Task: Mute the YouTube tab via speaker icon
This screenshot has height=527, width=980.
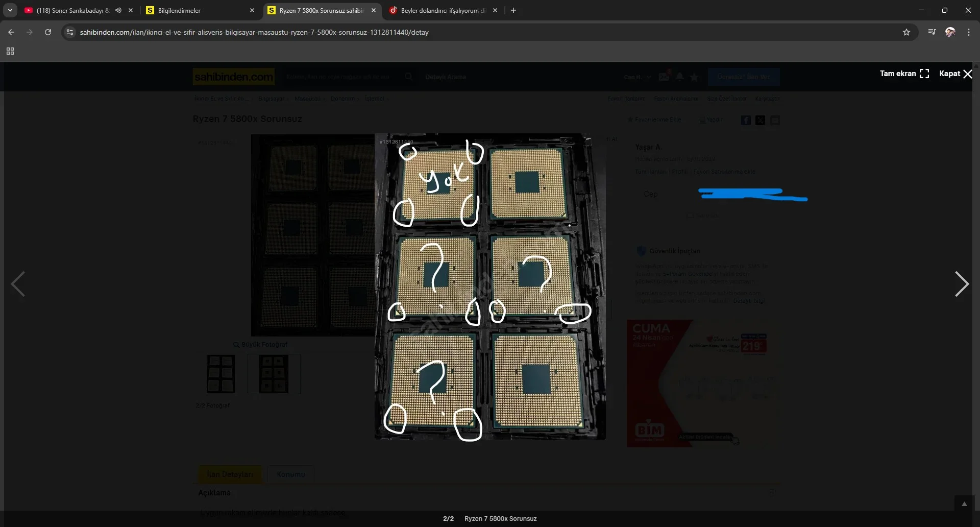Action: (118, 10)
